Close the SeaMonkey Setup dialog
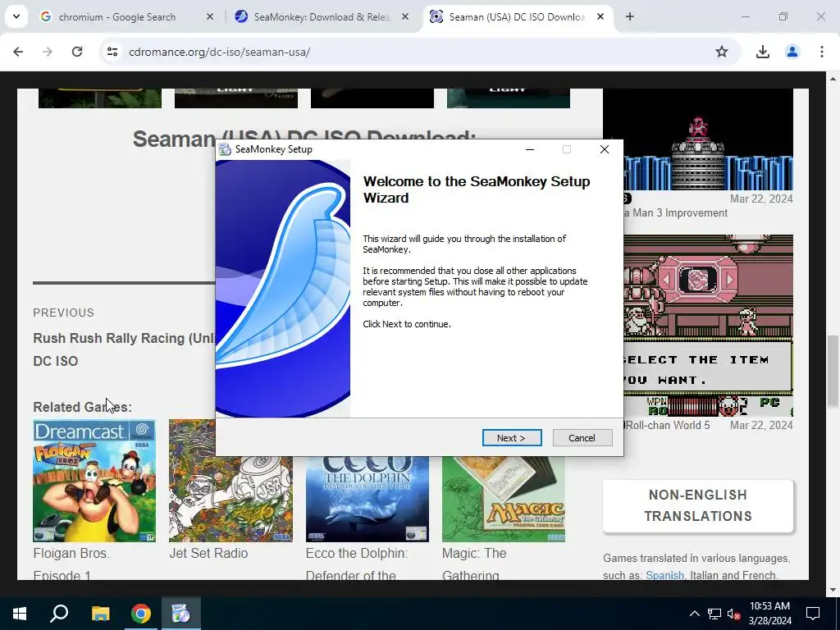The width and height of the screenshot is (840, 630). [x=605, y=149]
